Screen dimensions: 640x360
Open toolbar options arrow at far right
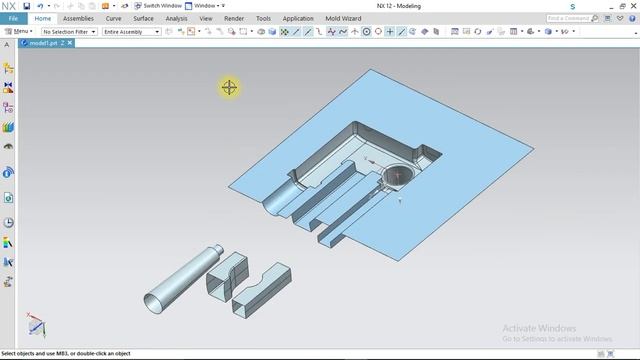pos(636,33)
